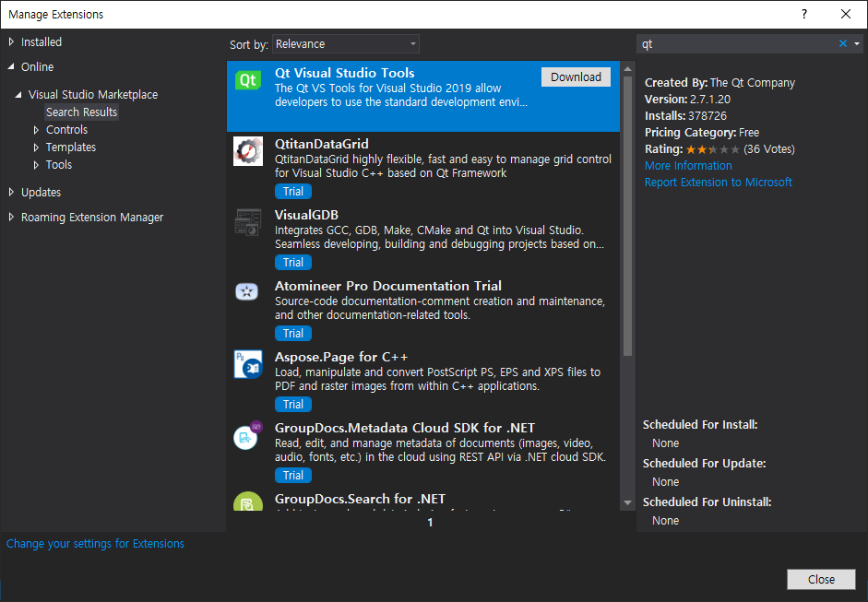Viewport: 868px width, 602px height.
Task: Select the Templates tree label
Action: point(71,148)
